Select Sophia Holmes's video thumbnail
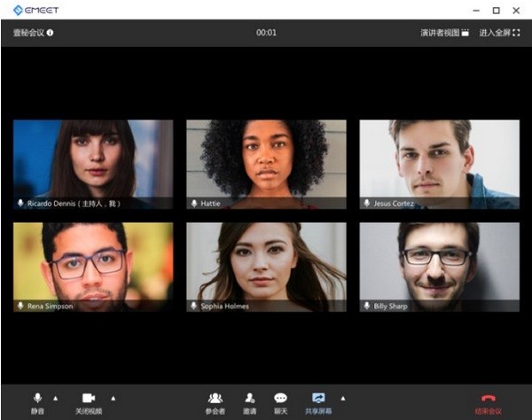 tap(266, 261)
